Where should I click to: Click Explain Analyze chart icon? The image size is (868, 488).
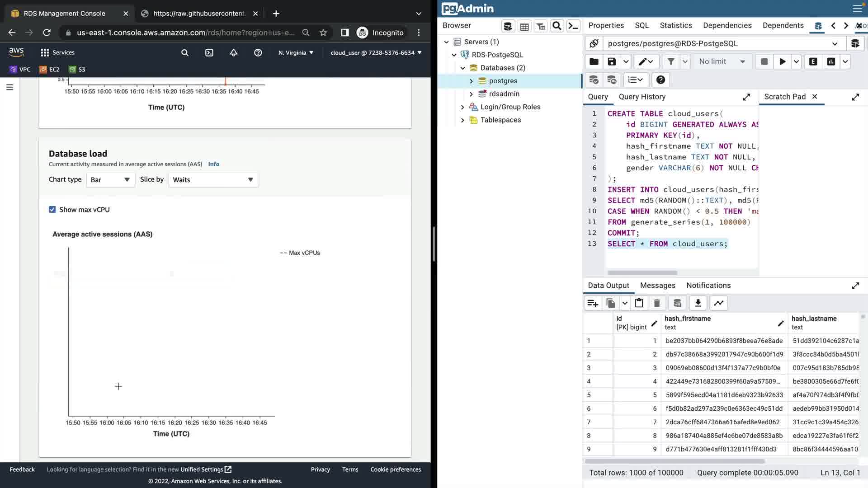coord(831,61)
